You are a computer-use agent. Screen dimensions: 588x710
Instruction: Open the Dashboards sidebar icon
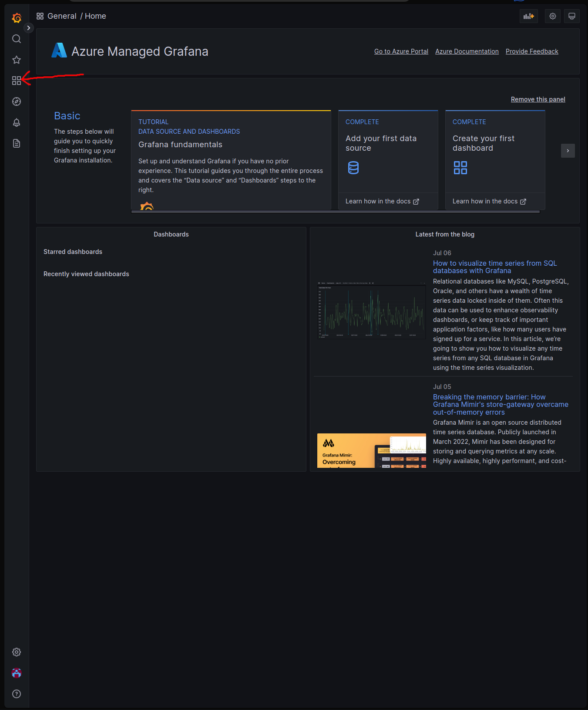[17, 81]
